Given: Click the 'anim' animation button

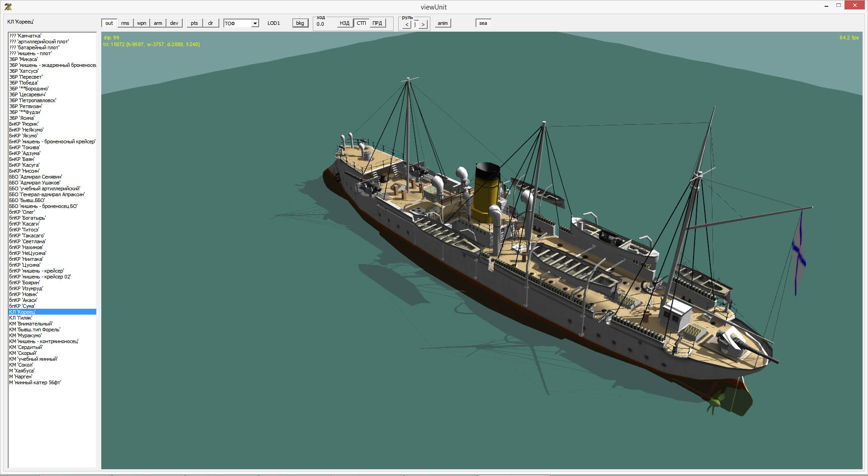Looking at the screenshot, I should click(x=443, y=23).
